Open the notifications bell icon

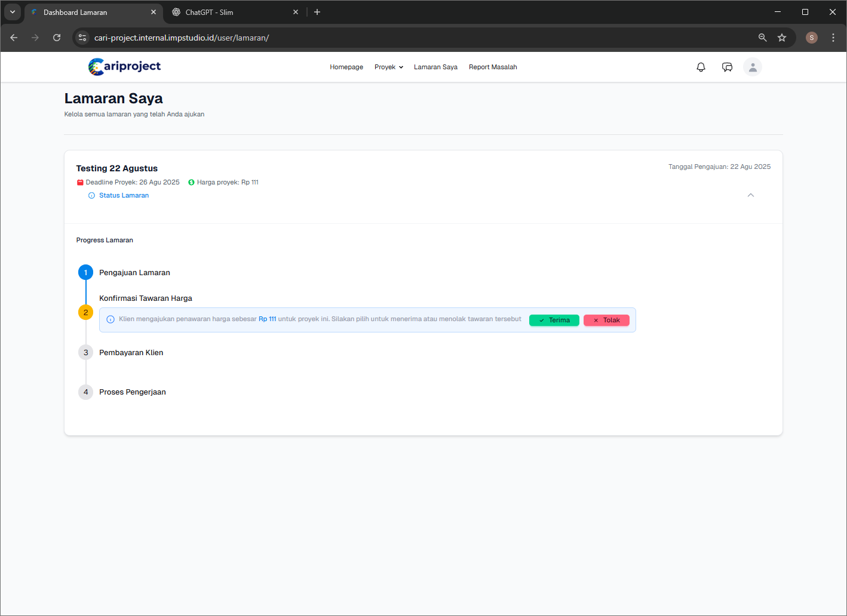click(x=701, y=67)
